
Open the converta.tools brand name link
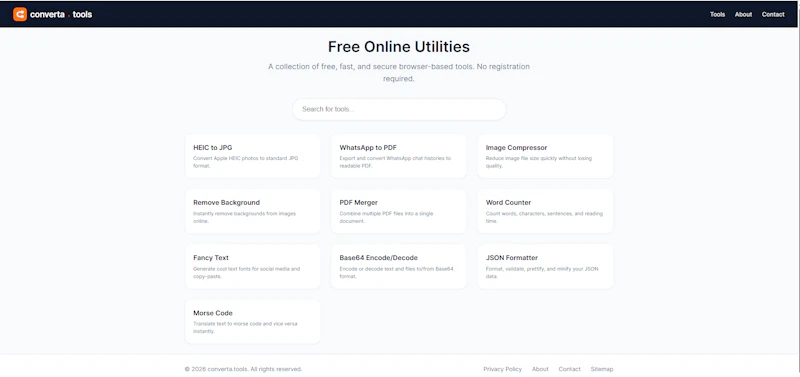(x=61, y=14)
